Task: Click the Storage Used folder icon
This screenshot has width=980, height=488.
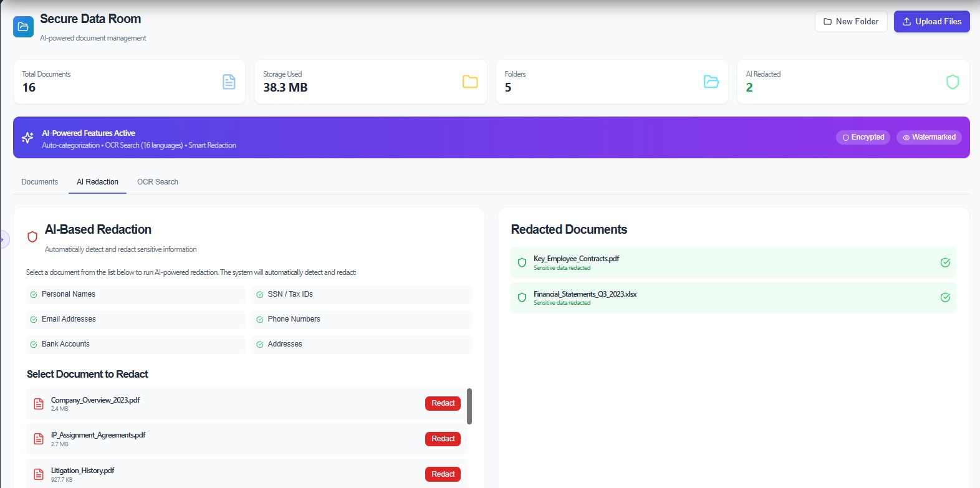Action: coord(470,82)
